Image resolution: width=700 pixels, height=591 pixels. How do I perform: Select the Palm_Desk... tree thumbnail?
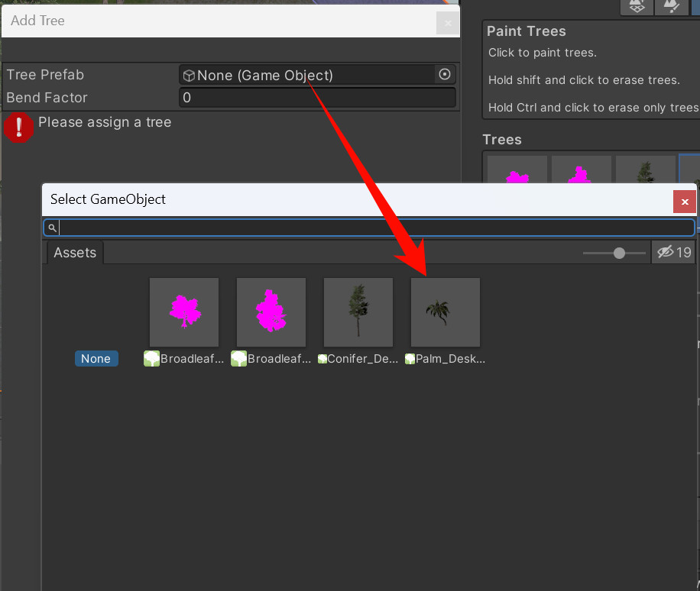tap(445, 312)
